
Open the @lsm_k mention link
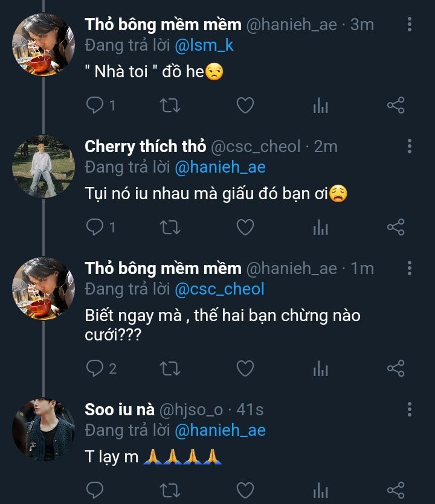coord(204,45)
